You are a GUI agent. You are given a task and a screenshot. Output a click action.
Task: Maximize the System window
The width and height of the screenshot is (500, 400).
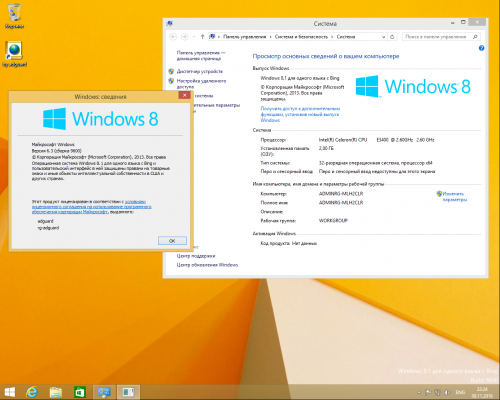click(463, 22)
